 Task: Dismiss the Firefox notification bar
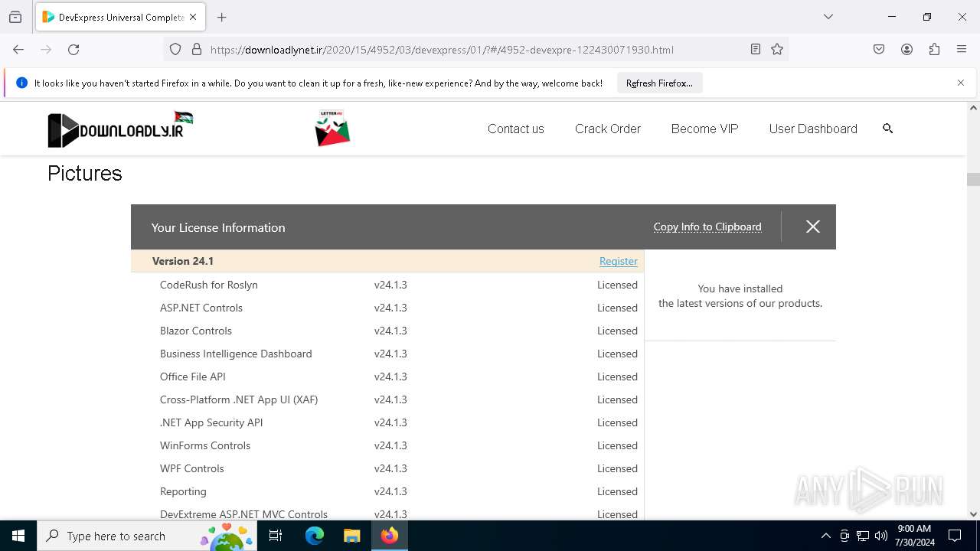click(x=961, y=83)
